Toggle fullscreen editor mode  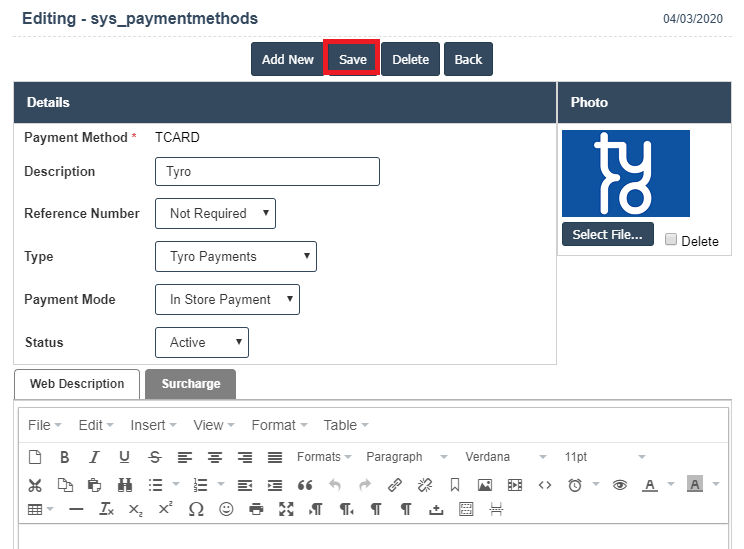pos(286,509)
